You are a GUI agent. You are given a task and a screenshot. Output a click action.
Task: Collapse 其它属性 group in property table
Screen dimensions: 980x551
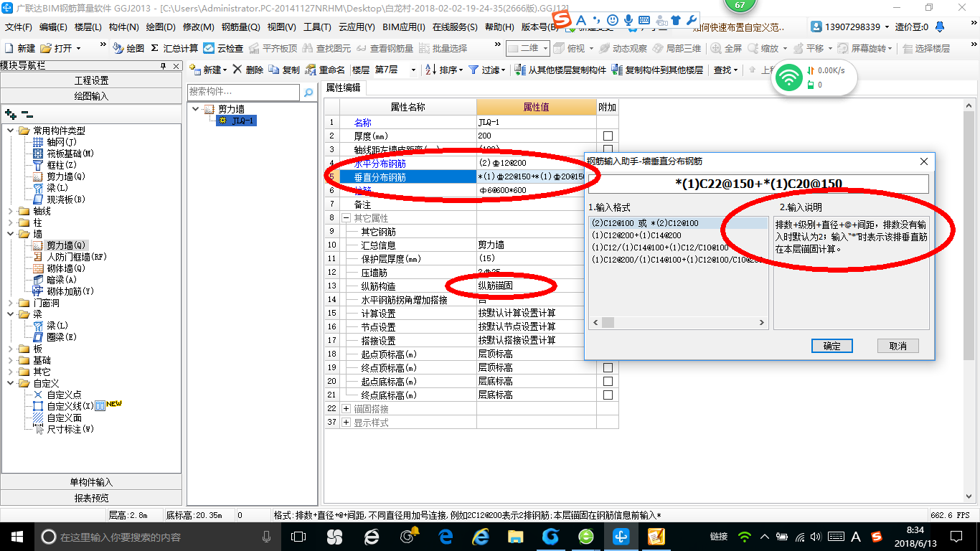(346, 217)
